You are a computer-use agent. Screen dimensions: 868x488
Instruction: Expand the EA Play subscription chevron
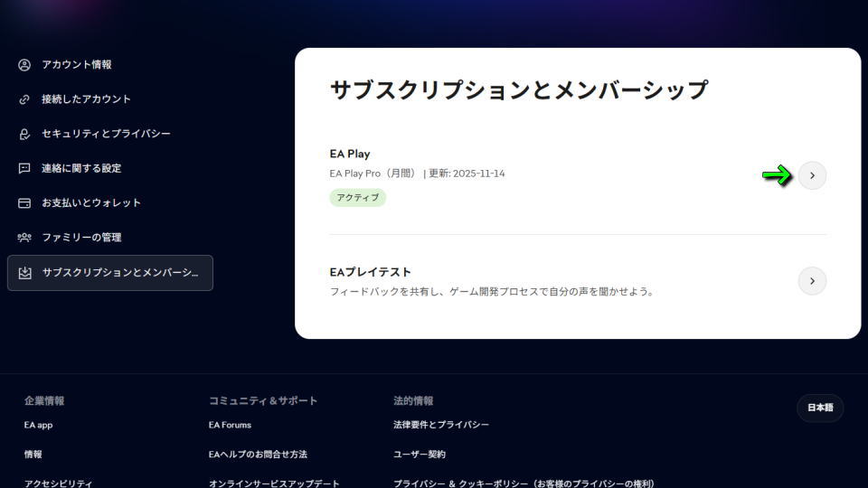812,175
